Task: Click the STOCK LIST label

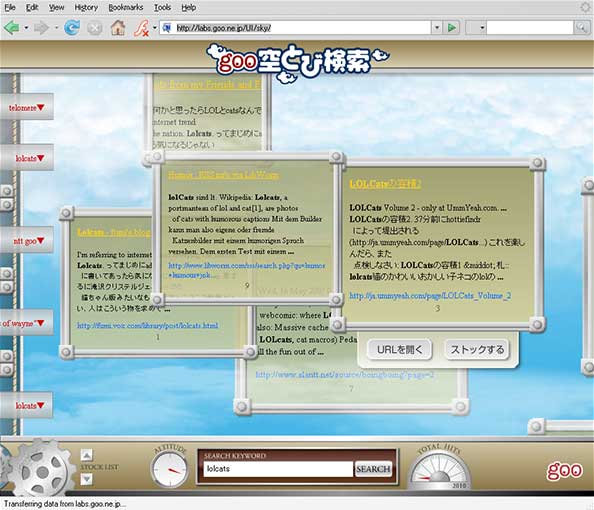Action: [x=99, y=467]
